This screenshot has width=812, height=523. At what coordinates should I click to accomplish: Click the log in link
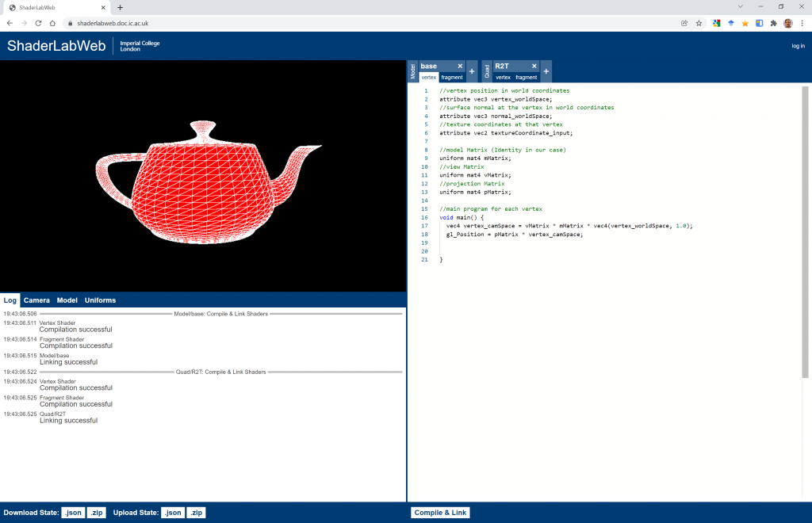[x=798, y=46]
